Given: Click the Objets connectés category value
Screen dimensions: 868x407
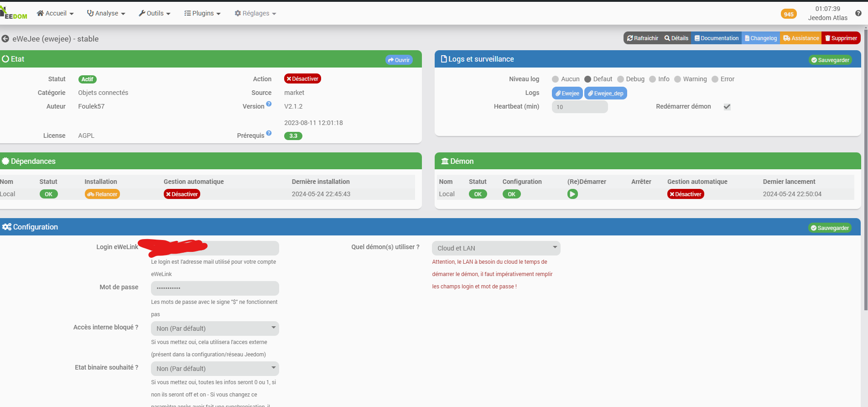Looking at the screenshot, I should click(x=103, y=93).
